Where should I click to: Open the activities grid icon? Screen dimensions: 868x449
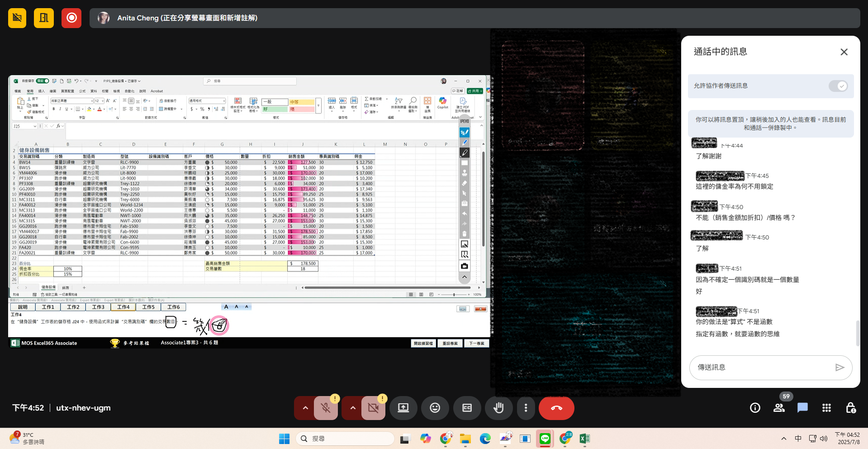pyautogui.click(x=826, y=408)
